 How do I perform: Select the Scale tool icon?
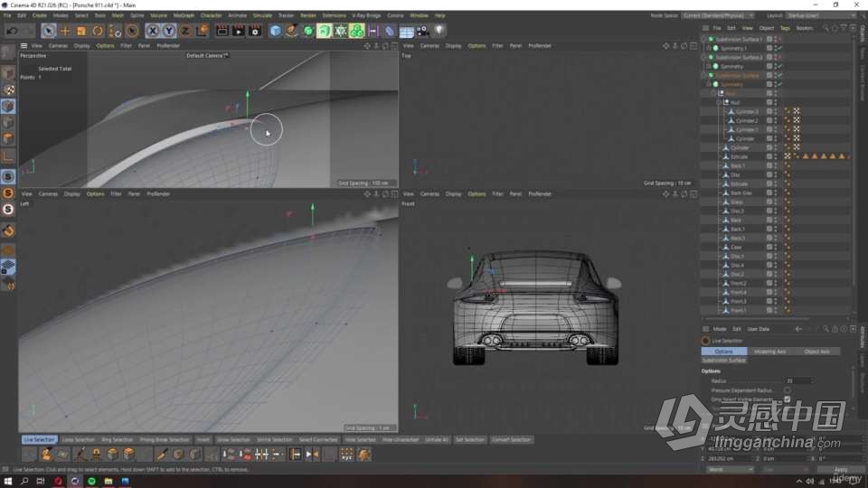point(81,31)
